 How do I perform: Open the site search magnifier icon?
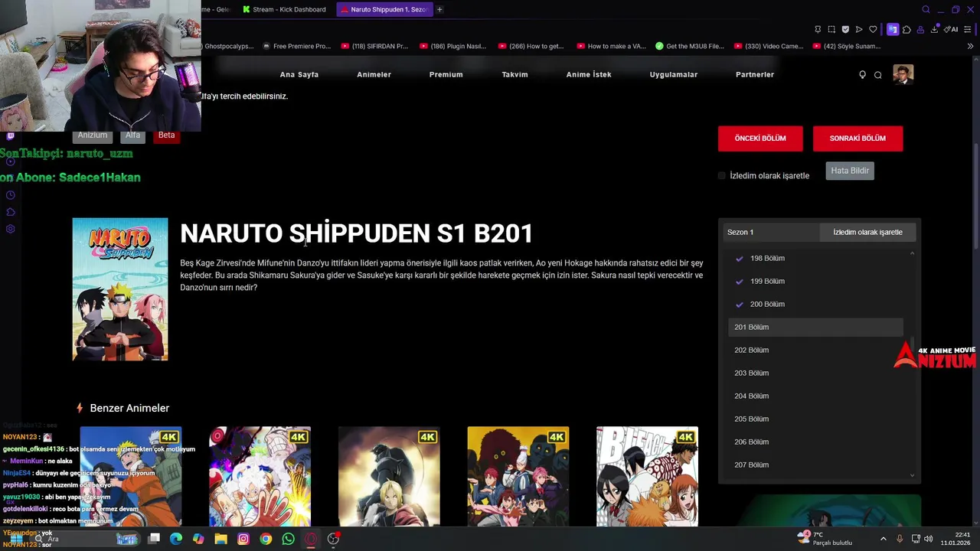(878, 74)
